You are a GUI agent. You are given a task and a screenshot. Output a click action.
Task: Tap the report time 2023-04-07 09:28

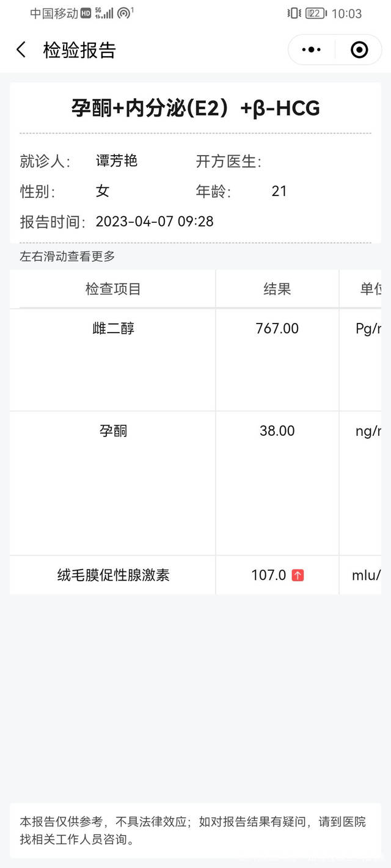point(155,222)
